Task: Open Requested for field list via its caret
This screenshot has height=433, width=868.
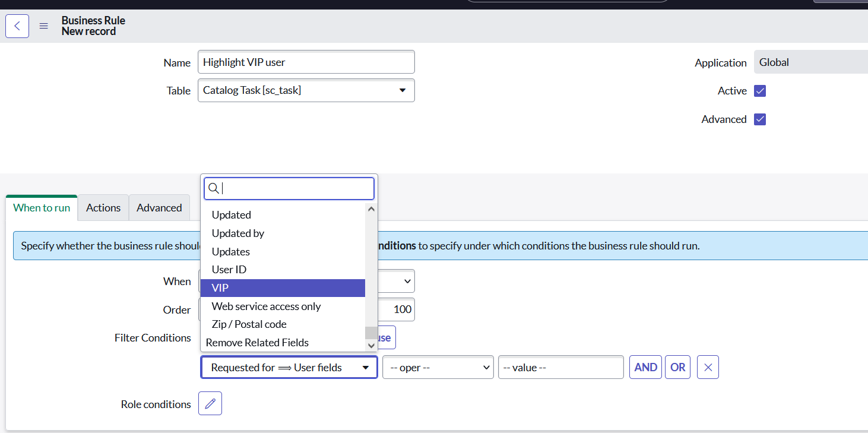Action: pyautogui.click(x=366, y=367)
